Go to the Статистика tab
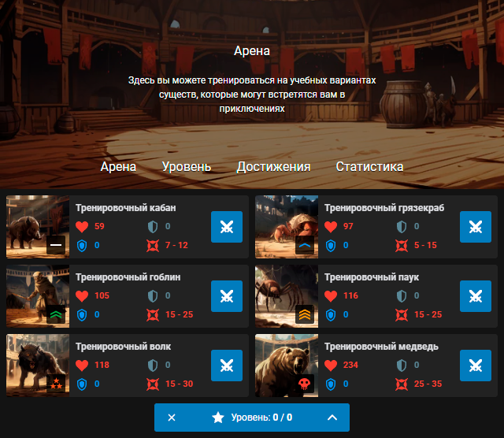 pos(369,167)
